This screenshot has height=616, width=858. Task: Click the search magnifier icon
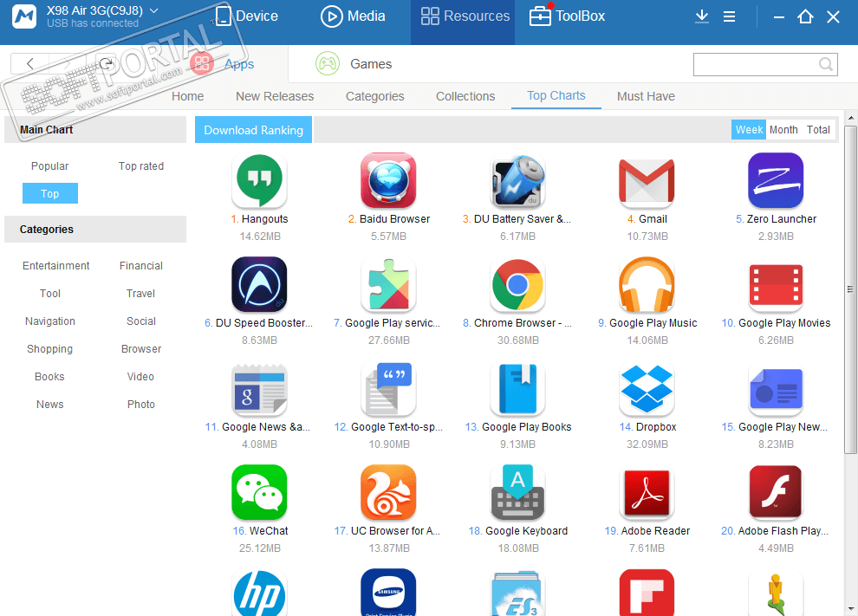tap(826, 64)
